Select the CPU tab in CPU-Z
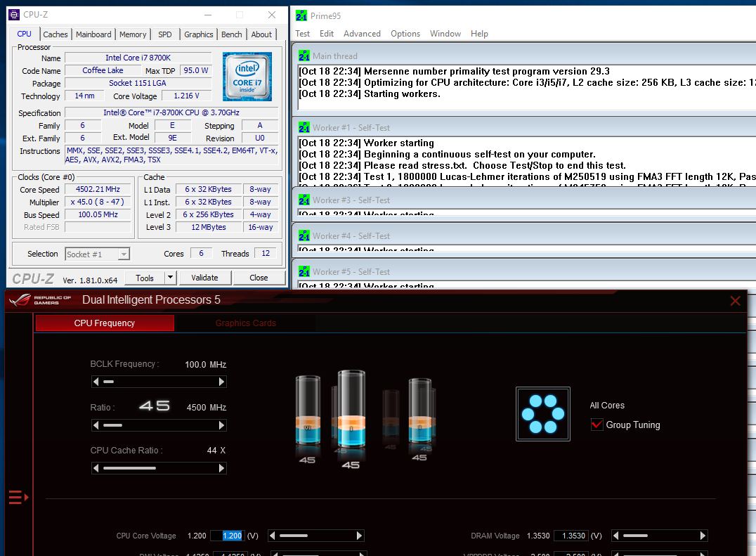 coord(24,34)
